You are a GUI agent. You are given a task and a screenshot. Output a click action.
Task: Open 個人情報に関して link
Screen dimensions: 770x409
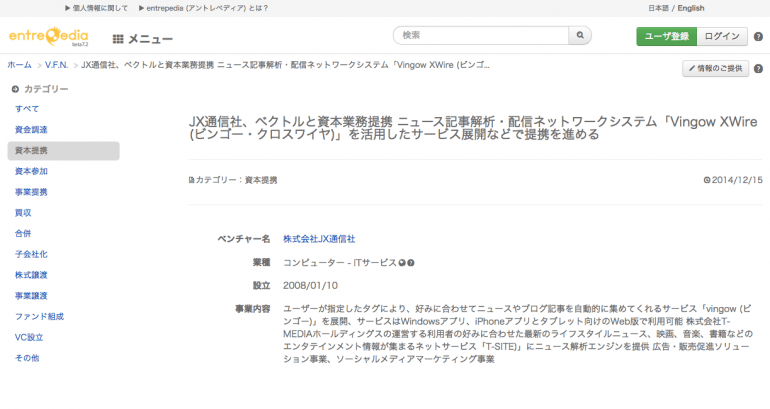96,8
